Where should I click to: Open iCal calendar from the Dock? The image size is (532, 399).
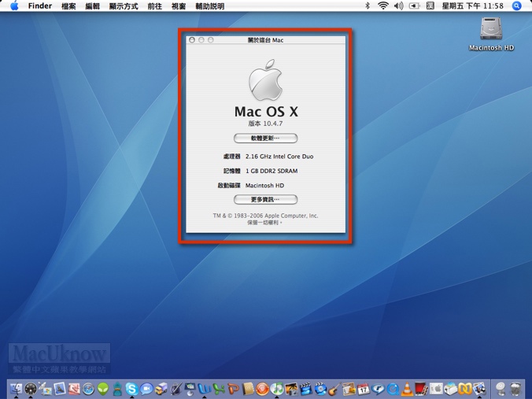364,389
